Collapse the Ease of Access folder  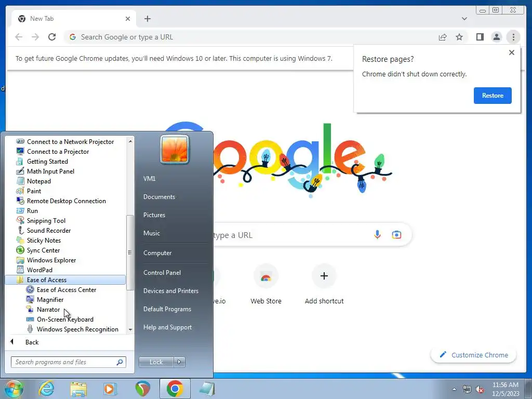(x=65, y=280)
